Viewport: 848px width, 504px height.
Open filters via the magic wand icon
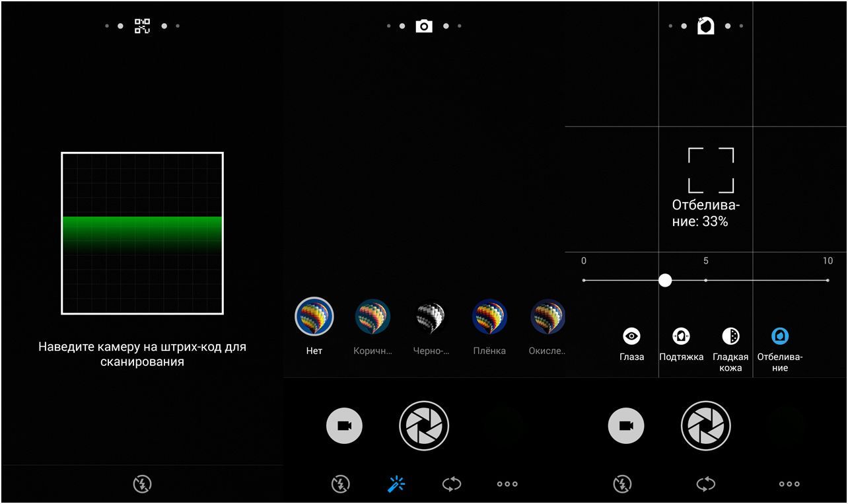[396, 484]
